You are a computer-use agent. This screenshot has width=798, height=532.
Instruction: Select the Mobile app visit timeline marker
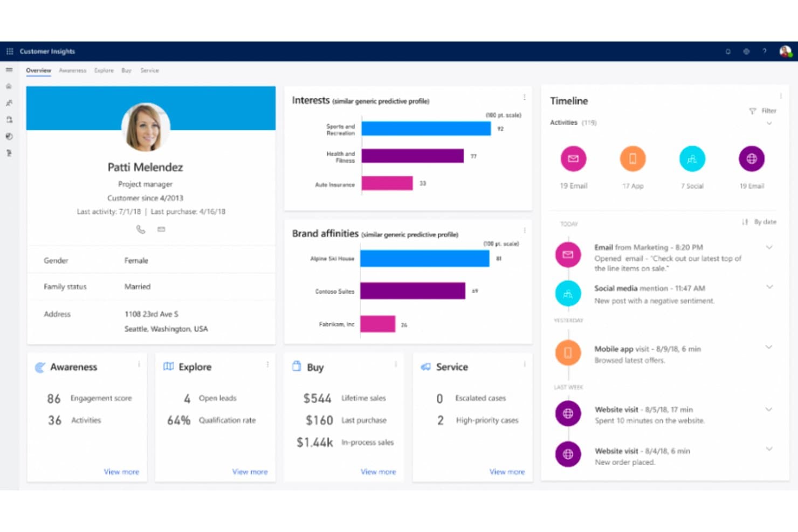(x=568, y=353)
